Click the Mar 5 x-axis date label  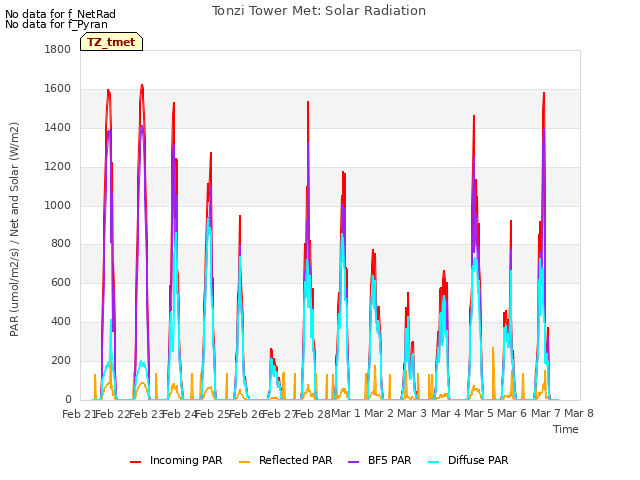click(479, 413)
